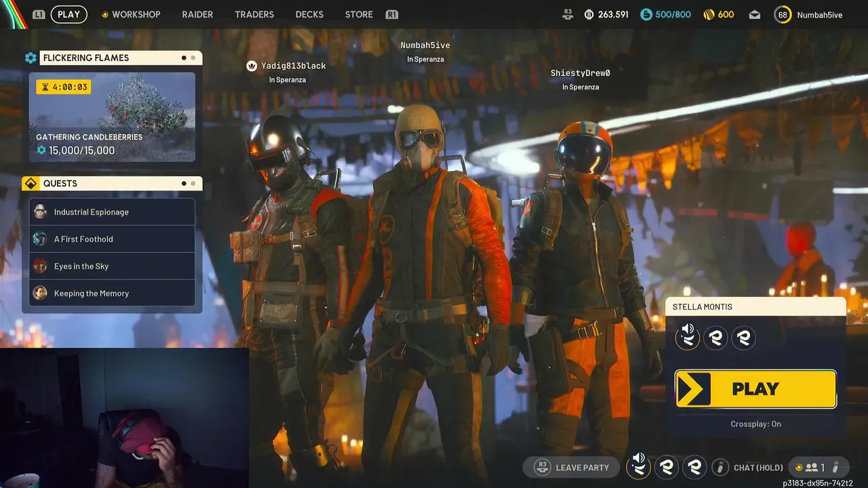Toggle the Crossplay: On setting
The image size is (868, 488).
[755, 424]
